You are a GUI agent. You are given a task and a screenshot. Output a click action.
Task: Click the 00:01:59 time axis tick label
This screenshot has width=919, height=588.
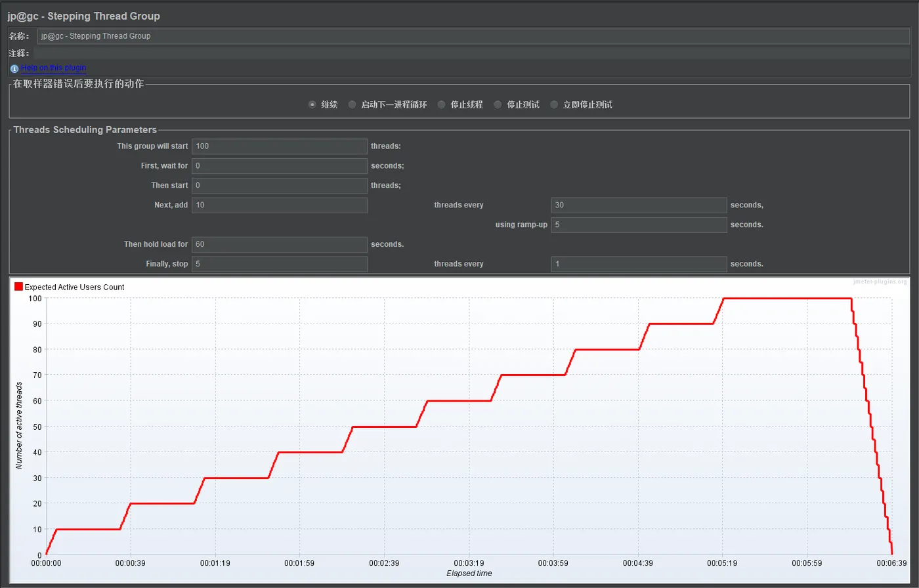300,564
